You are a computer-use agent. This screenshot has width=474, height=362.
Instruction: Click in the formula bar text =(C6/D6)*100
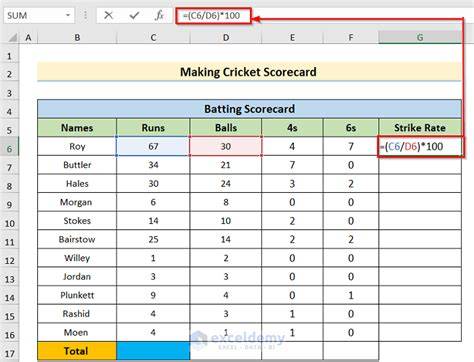[212, 15]
